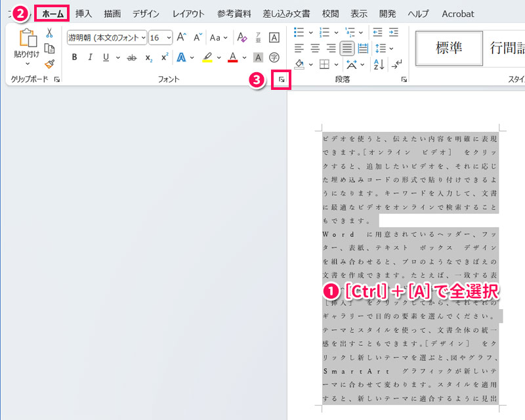This screenshot has width=525, height=420.
Task: Center align the text
Action: point(315,49)
